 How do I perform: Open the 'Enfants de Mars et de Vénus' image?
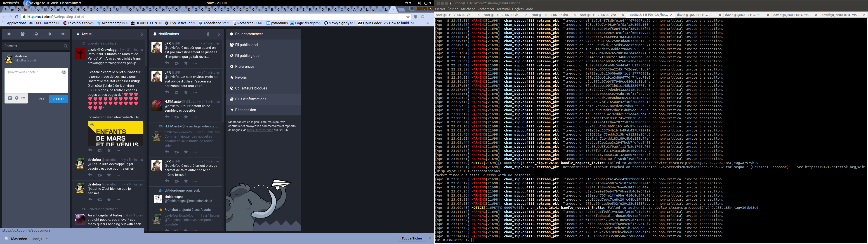115,134
